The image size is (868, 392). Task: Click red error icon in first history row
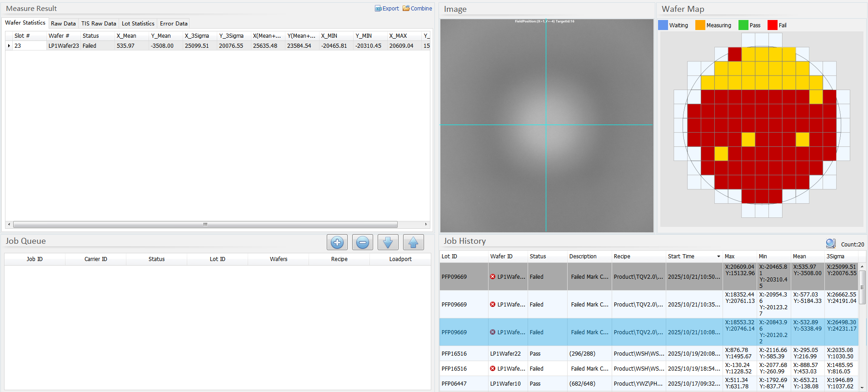tap(493, 276)
